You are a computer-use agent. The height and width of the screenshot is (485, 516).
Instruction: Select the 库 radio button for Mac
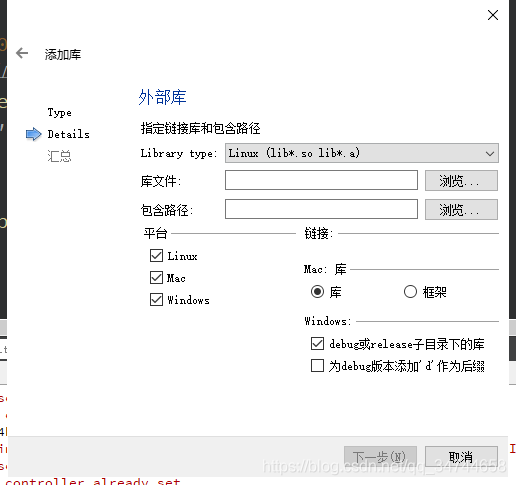tap(317, 292)
